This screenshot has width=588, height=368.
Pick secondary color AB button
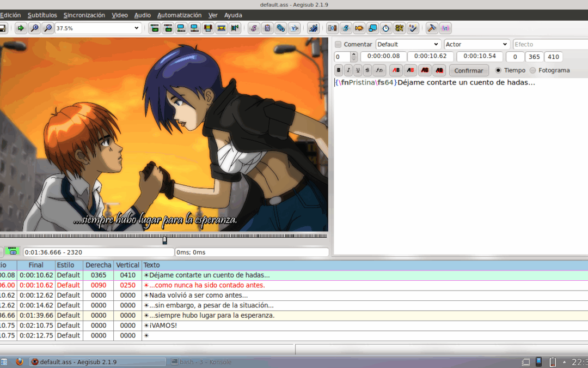coord(411,70)
